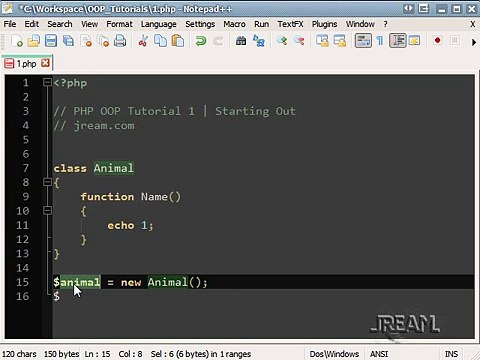
Task: Undo last change with green arrow
Action: 201,41
